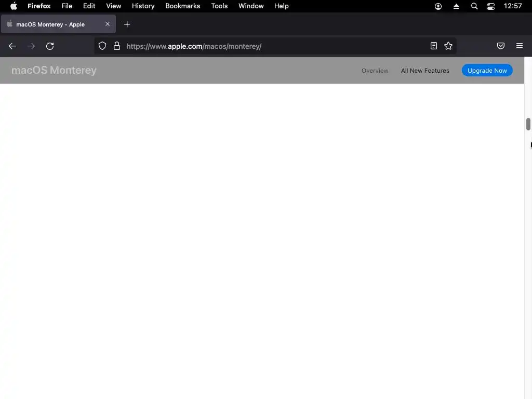Open the Bookmarks menu

click(183, 6)
